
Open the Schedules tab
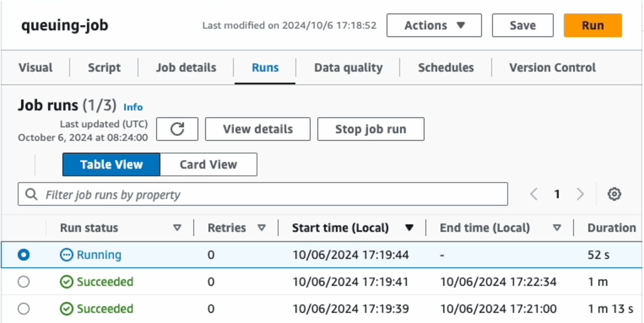446,68
